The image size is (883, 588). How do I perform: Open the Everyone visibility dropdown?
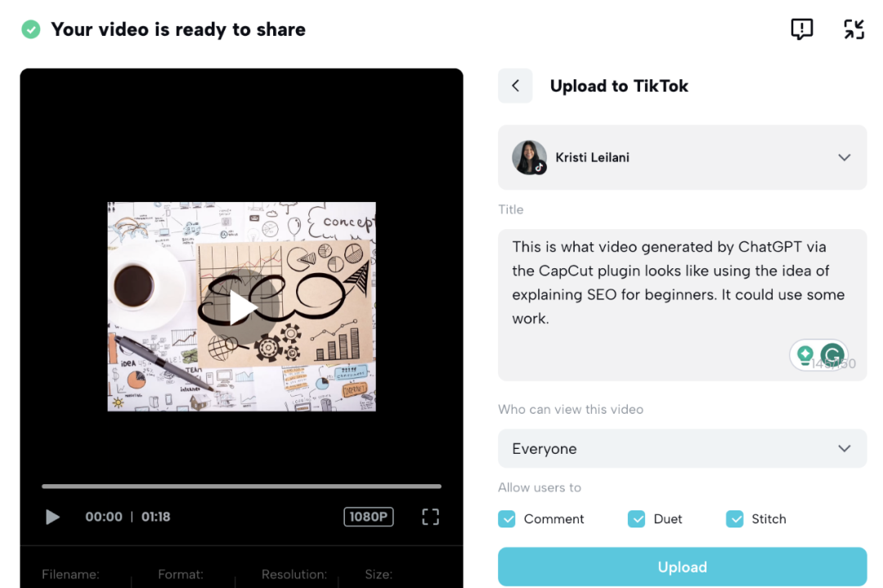683,448
